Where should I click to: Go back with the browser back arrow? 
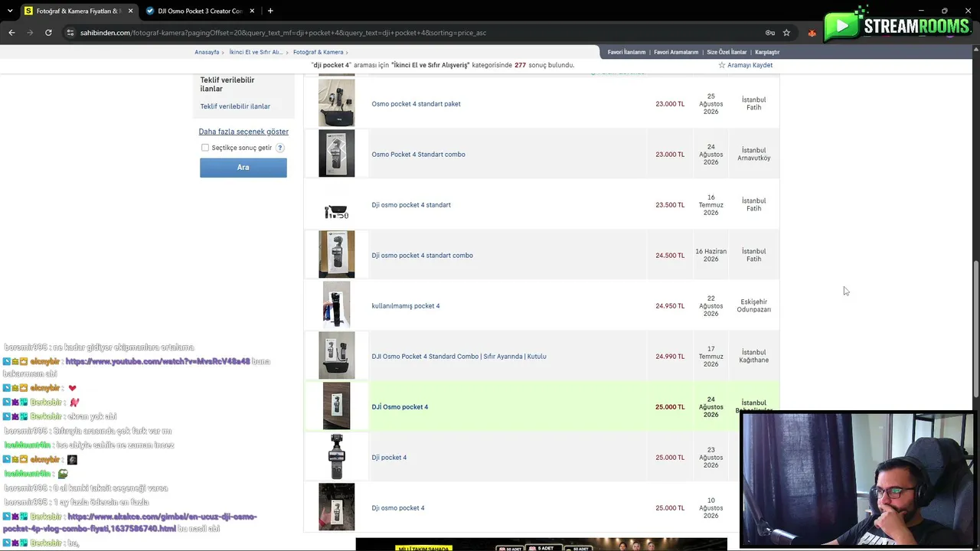[11, 33]
